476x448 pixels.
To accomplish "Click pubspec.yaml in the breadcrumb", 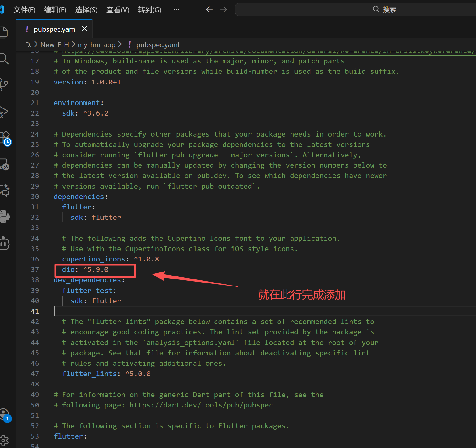I will [158, 45].
